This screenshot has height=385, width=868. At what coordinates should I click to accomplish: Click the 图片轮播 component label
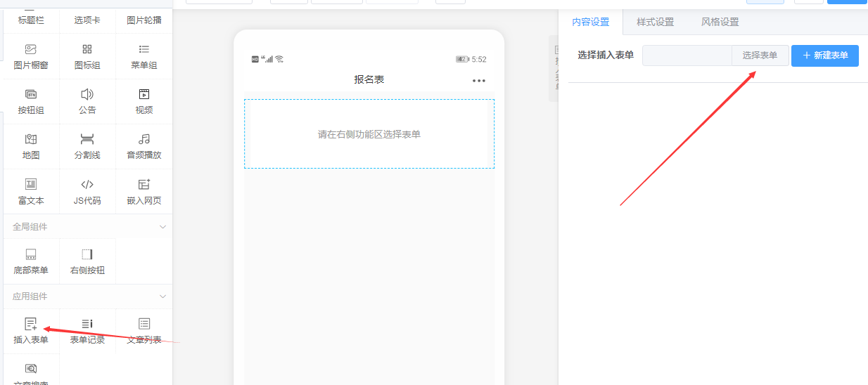[x=144, y=20]
